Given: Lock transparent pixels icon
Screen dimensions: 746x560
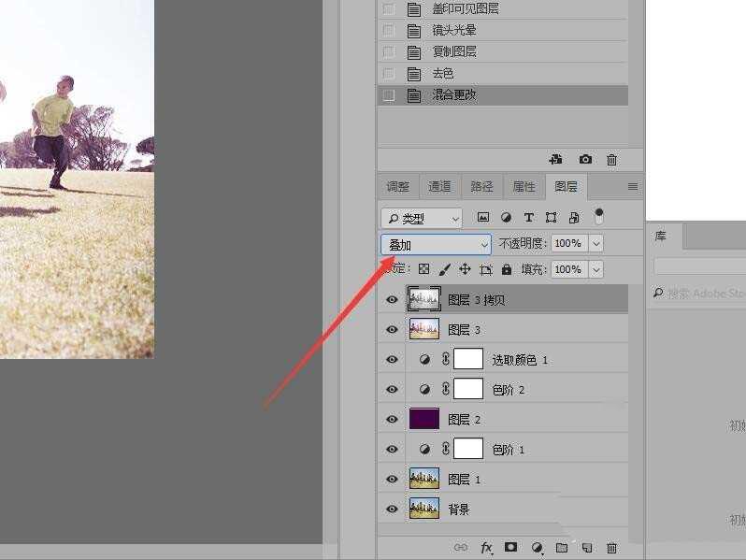Looking at the screenshot, I should 423,269.
